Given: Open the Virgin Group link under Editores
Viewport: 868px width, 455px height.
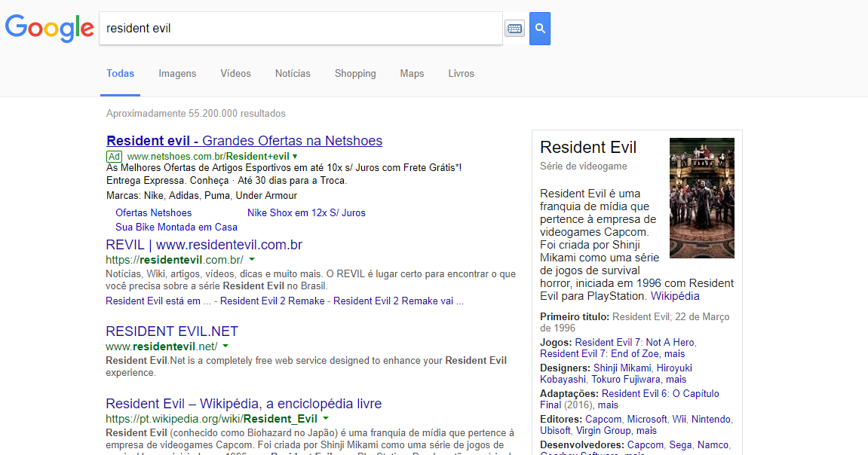Looking at the screenshot, I should click(603, 430).
